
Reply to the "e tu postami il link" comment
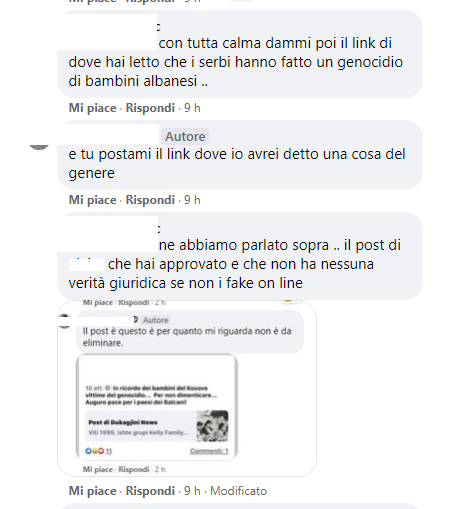(150, 200)
